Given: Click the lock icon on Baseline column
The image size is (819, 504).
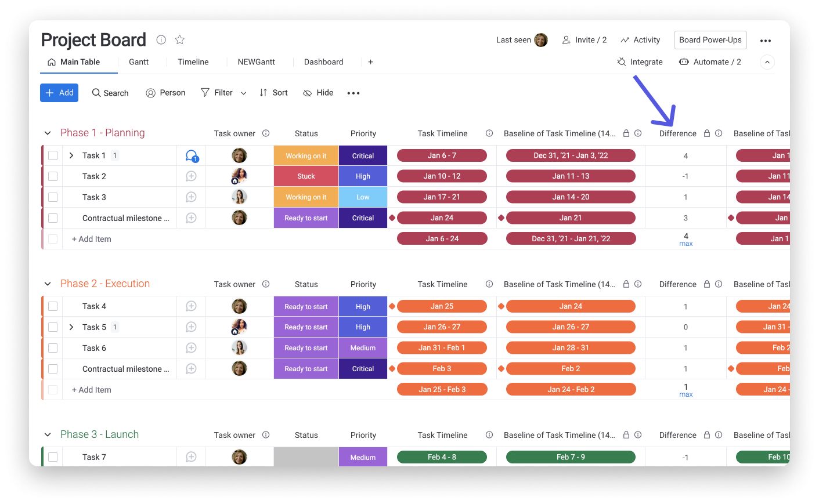Looking at the screenshot, I should point(626,133).
